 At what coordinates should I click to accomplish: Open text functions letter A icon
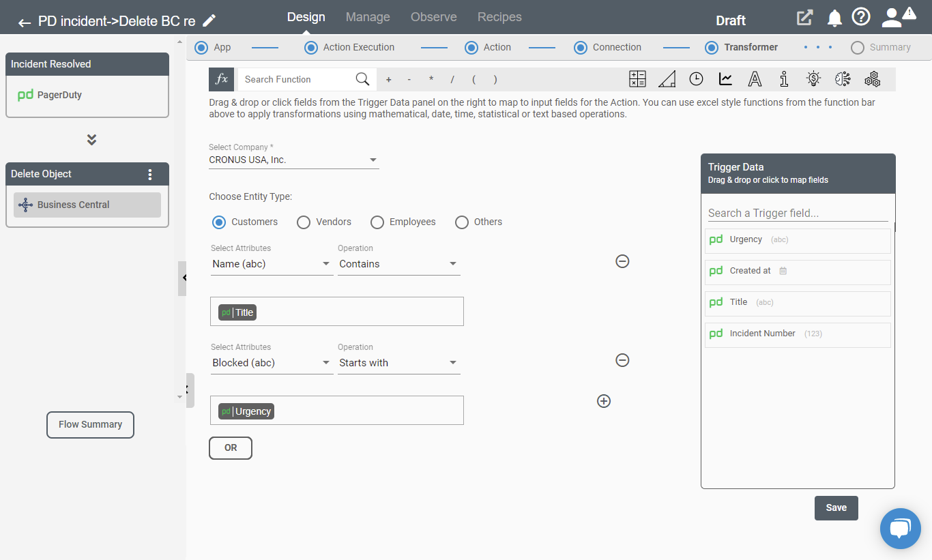(755, 79)
